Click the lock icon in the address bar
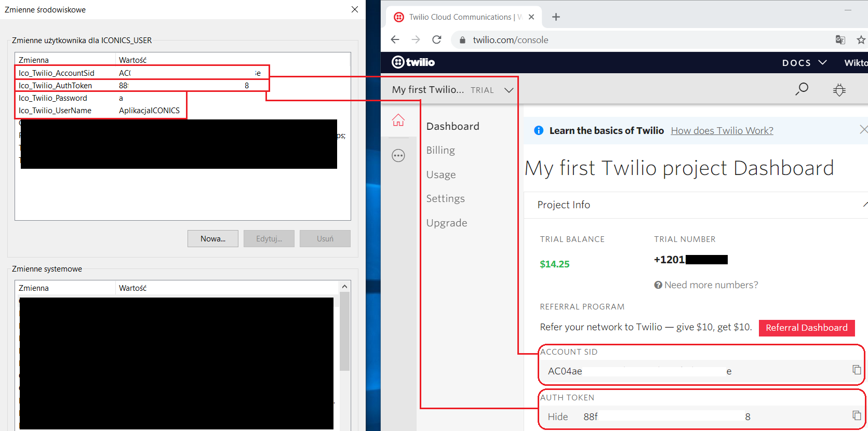This screenshot has height=431, width=868. coord(462,40)
